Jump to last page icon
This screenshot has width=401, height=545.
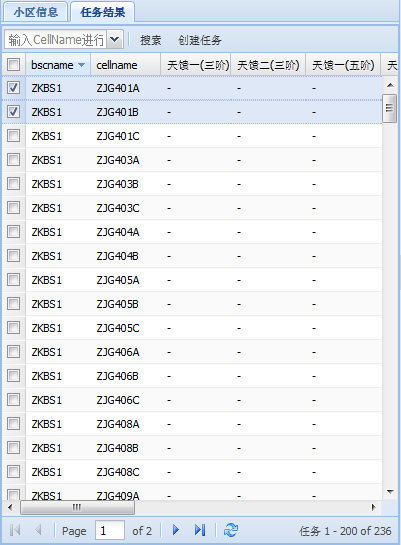[x=200, y=530]
